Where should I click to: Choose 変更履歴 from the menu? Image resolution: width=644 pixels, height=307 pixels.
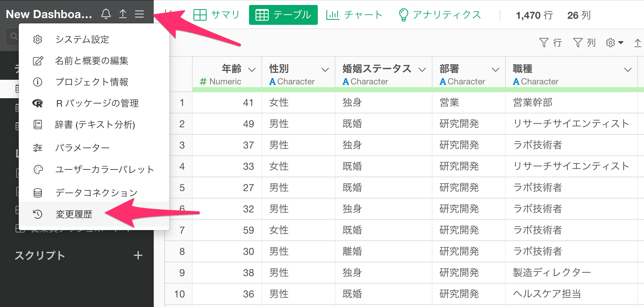[74, 214]
